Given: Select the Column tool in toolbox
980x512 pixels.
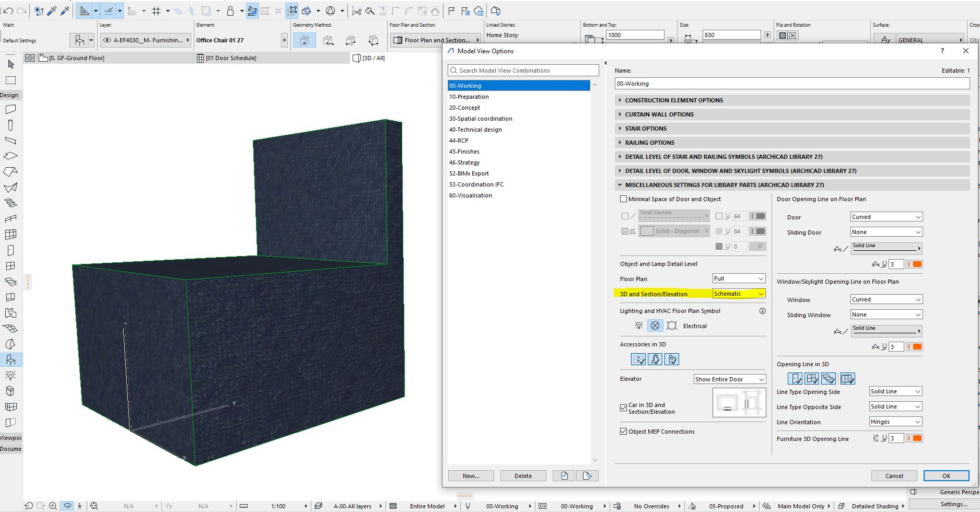Looking at the screenshot, I should click(x=11, y=125).
